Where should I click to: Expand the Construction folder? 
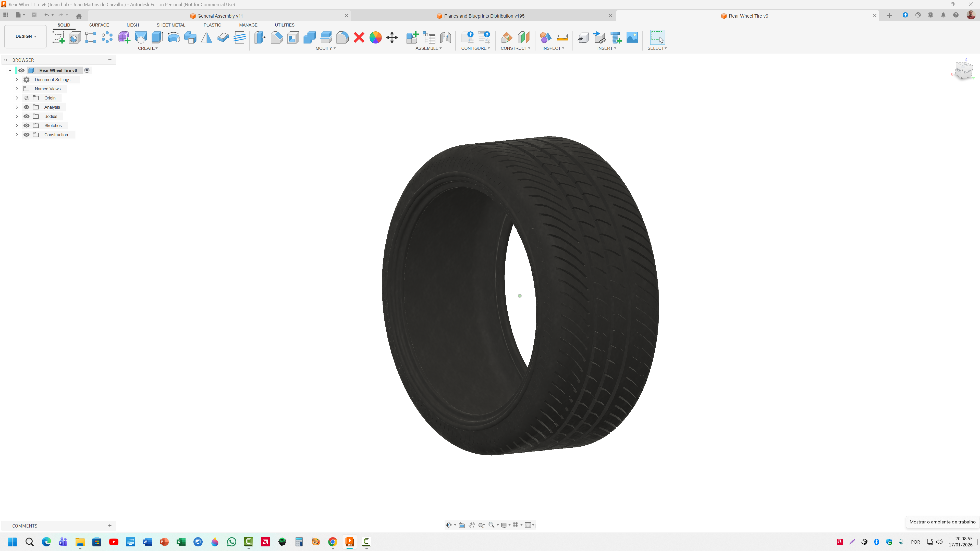(x=17, y=135)
